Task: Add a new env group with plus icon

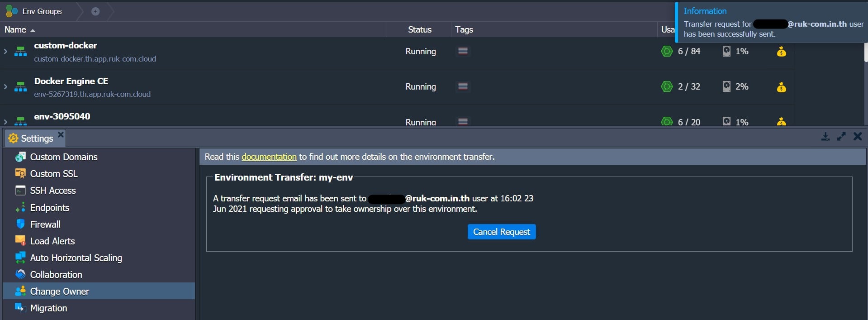Action: 95,11
